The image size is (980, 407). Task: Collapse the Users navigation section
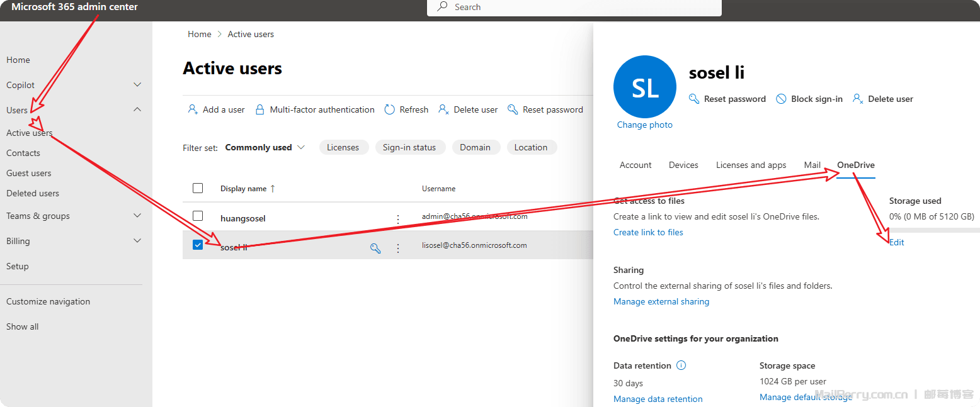(x=137, y=110)
